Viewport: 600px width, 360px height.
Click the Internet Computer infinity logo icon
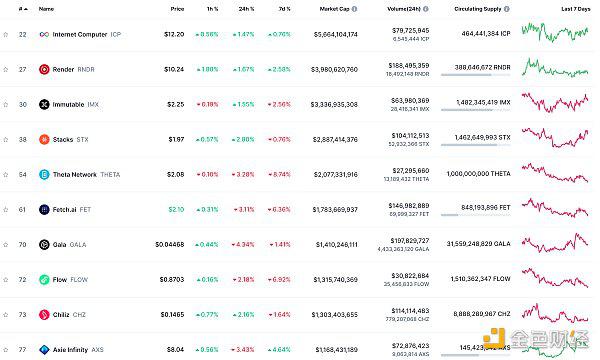44,34
